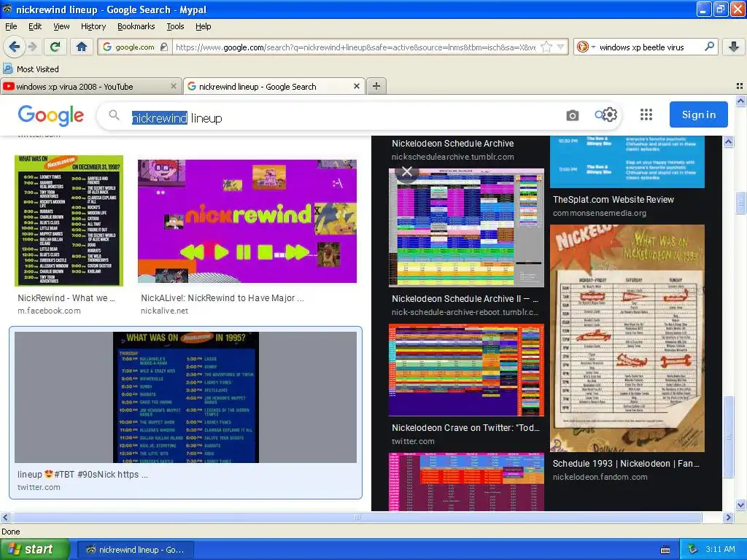Click the search bar magnifier icon
The image size is (747, 560).
[x=709, y=47]
